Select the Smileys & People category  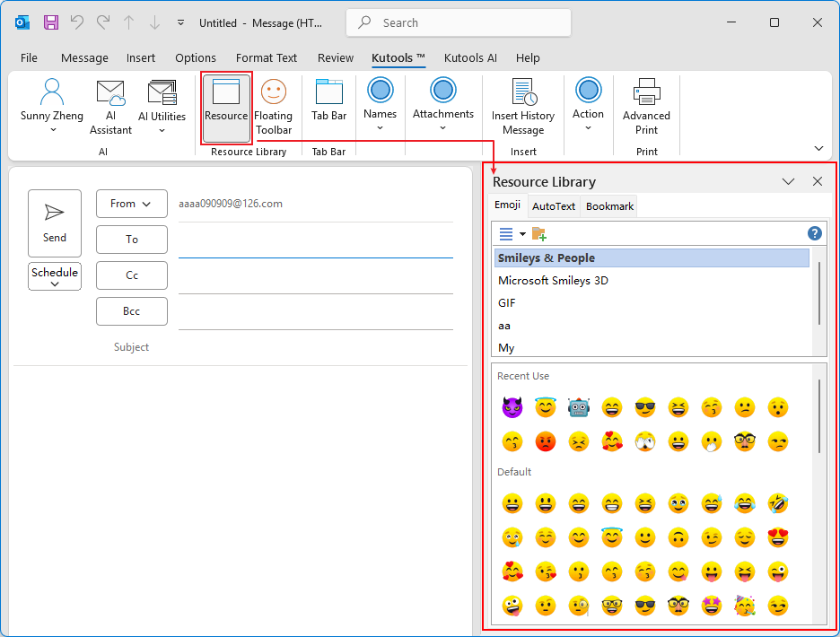point(652,257)
